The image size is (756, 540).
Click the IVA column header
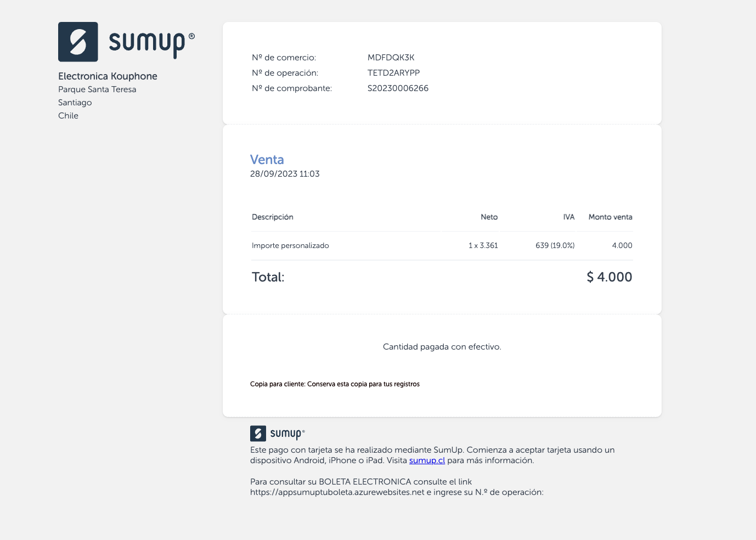(x=568, y=217)
